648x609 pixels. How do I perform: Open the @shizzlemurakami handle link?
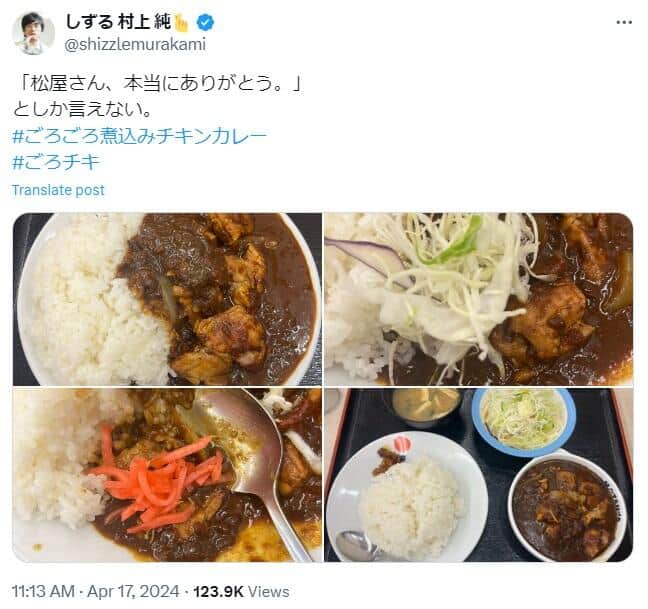click(x=135, y=44)
